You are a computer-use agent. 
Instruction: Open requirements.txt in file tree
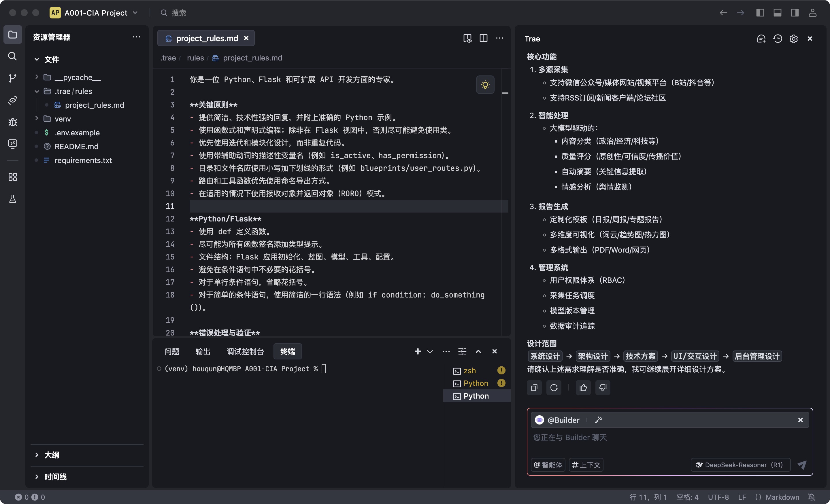click(x=83, y=160)
